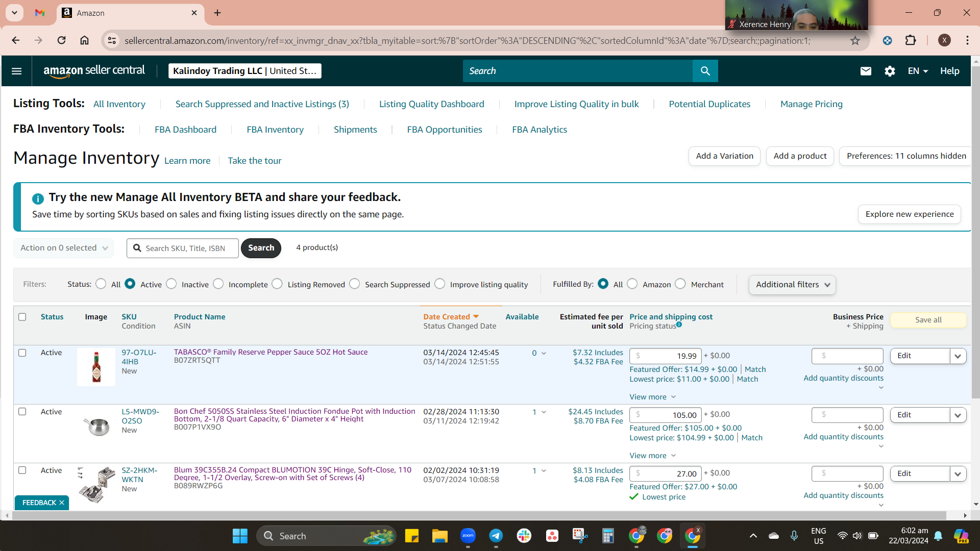980x551 pixels.
Task: Tick the select-all header checkbox
Action: (x=22, y=317)
